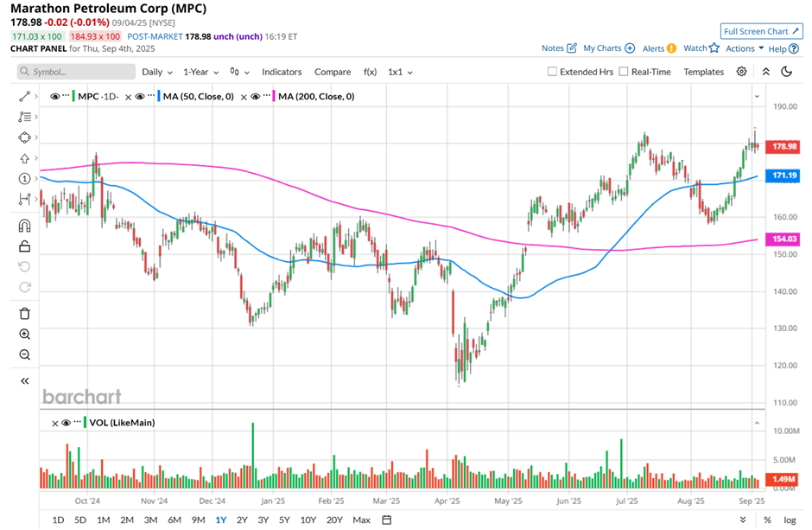
Task: Undo the last chart action
Action: 24,267
